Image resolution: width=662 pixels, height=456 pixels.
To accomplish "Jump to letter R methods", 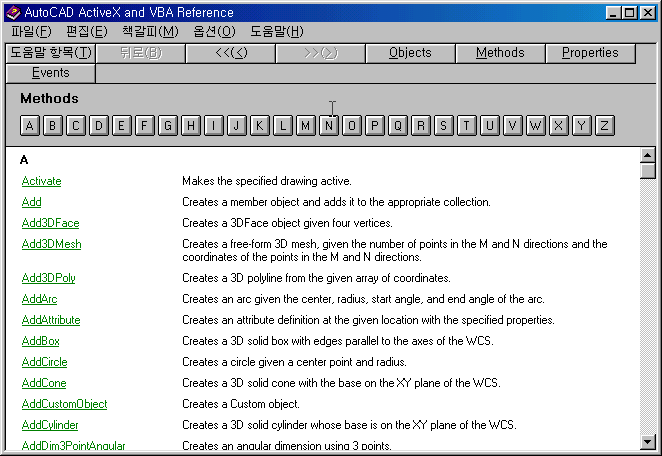I will 421,126.
